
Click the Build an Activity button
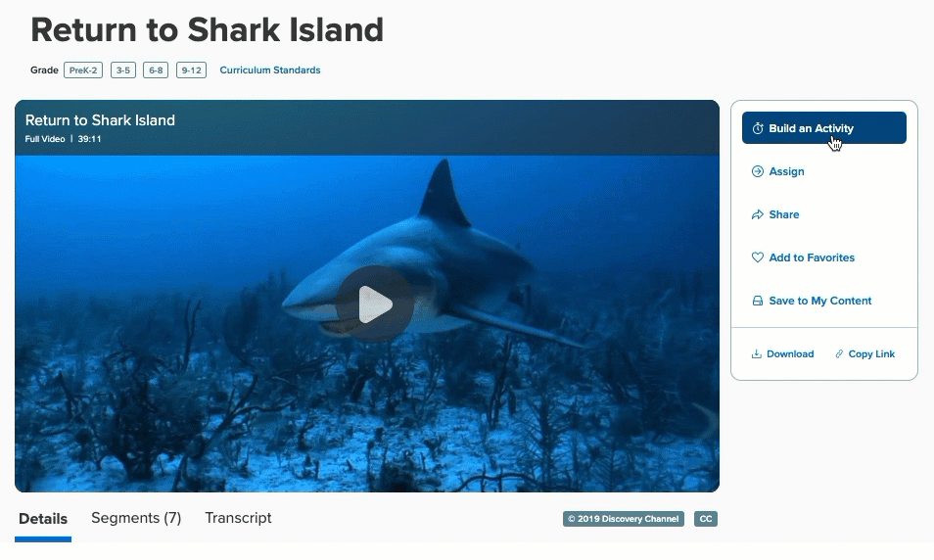[823, 128]
